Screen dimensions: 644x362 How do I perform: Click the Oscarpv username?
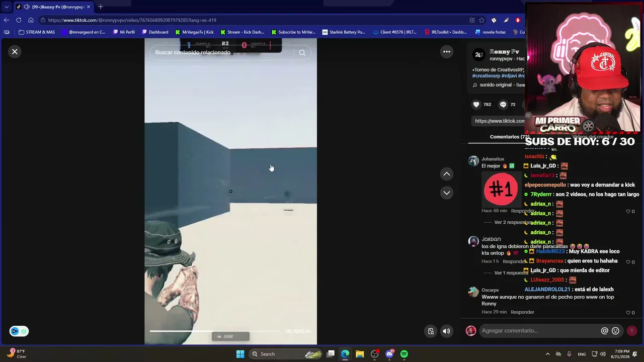(x=490, y=290)
